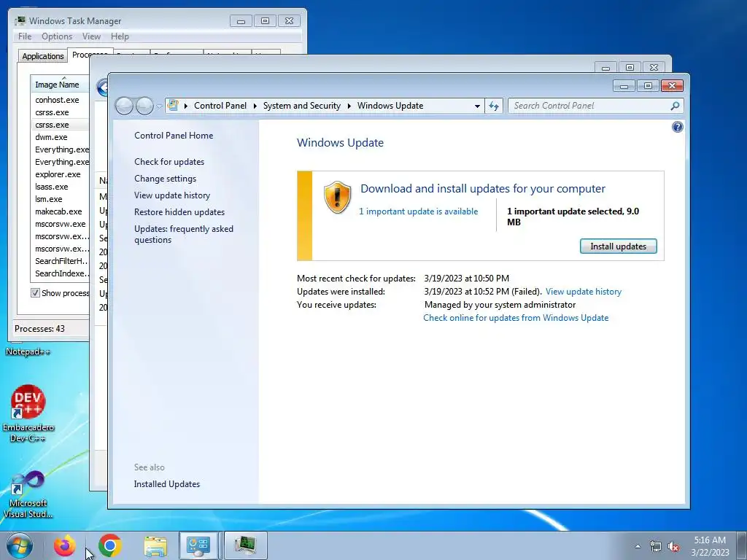This screenshot has width=747, height=560.
Task: Open Restore hidden updates link
Action: (x=179, y=212)
